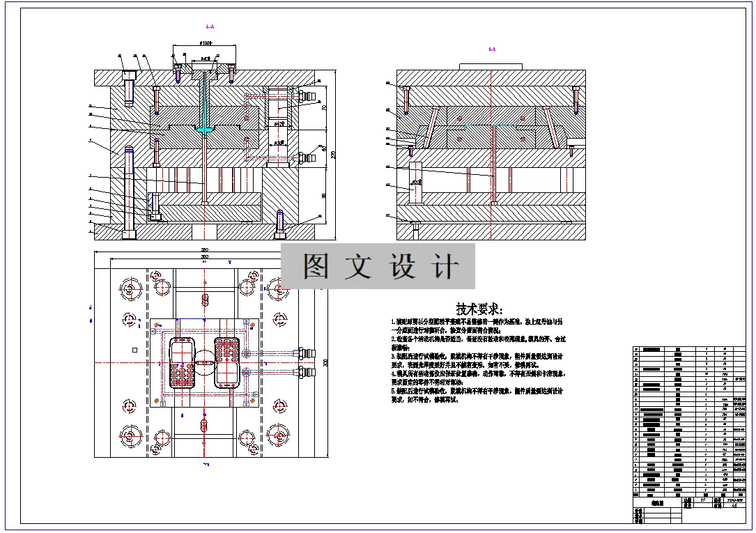Click the left phone-shell cavity in plan view
756x533 pixels.
tap(182, 363)
